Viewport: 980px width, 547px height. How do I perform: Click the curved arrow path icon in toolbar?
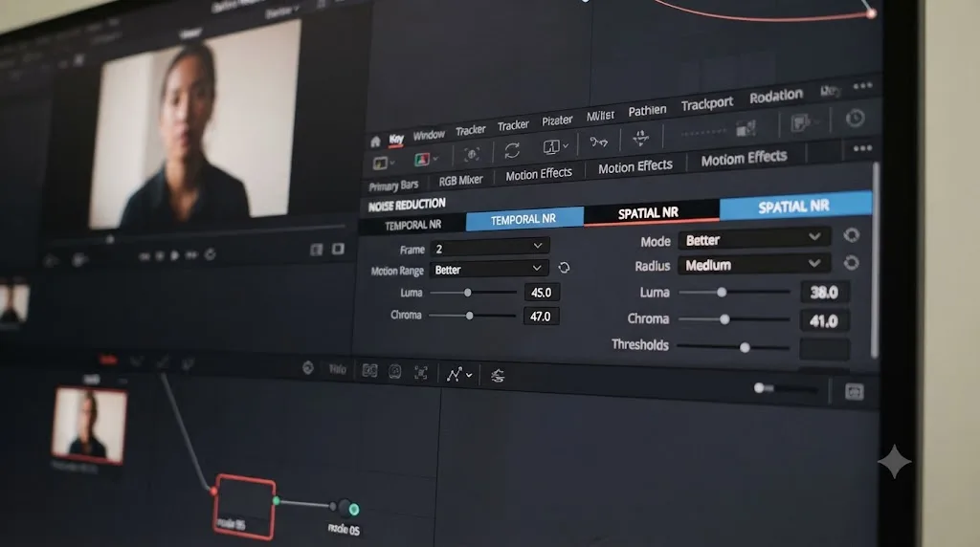(x=598, y=142)
